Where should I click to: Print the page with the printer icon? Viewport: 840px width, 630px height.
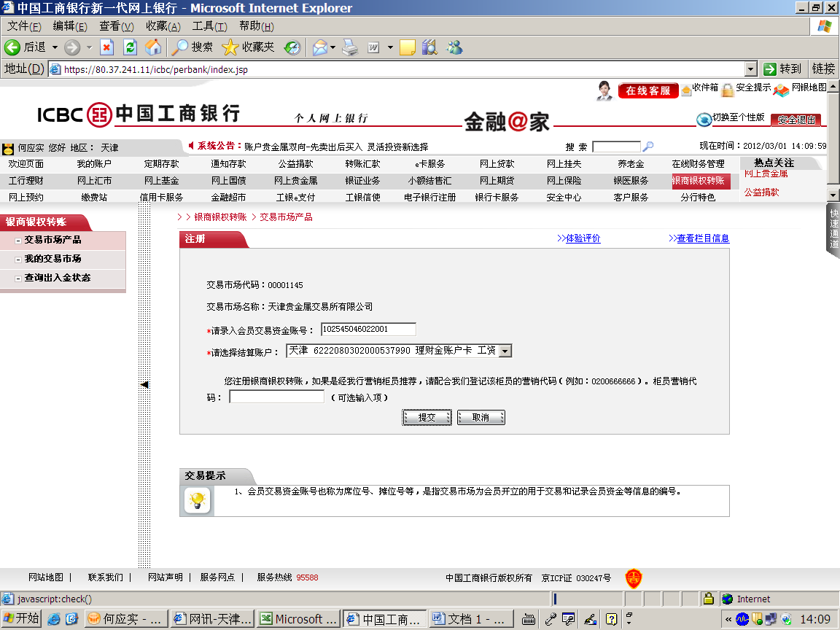point(350,47)
